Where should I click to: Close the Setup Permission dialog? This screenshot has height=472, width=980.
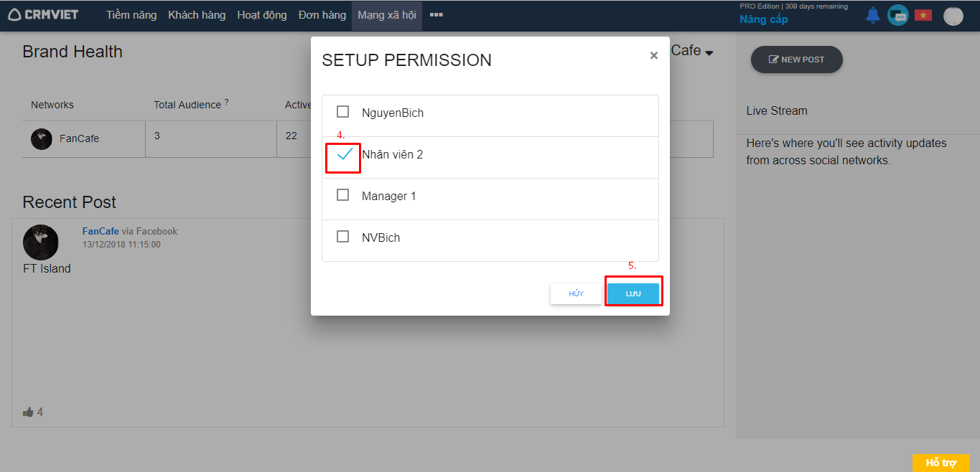[x=653, y=55]
